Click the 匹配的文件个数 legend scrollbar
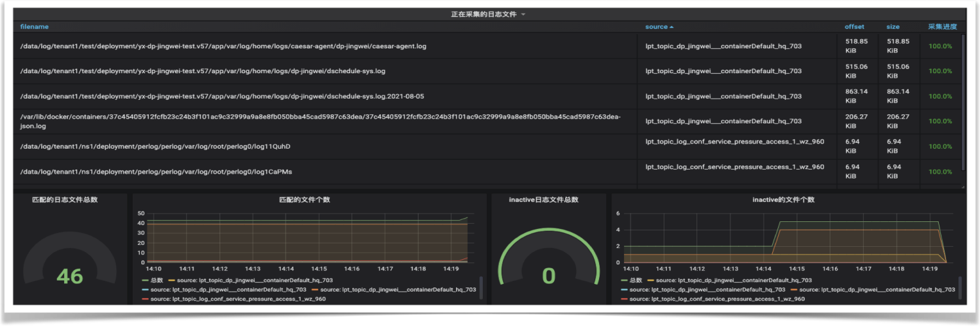The image size is (980, 327). tap(482, 288)
